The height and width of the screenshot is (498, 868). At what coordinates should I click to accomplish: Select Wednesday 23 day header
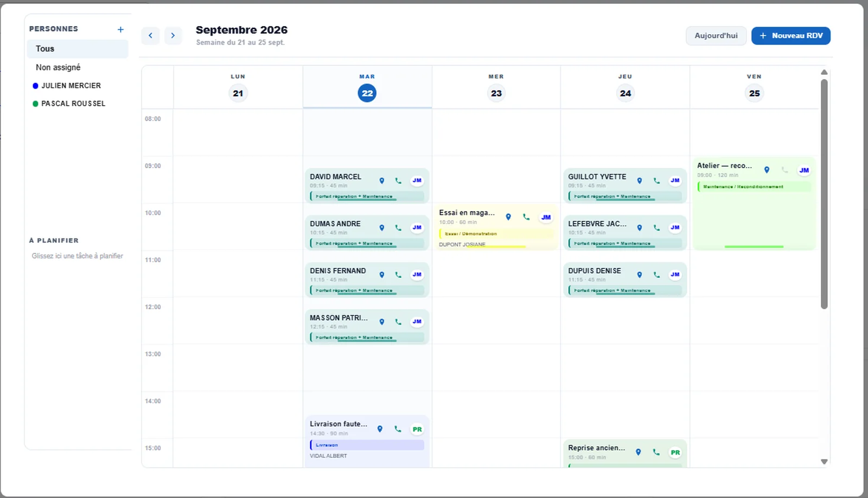(496, 87)
